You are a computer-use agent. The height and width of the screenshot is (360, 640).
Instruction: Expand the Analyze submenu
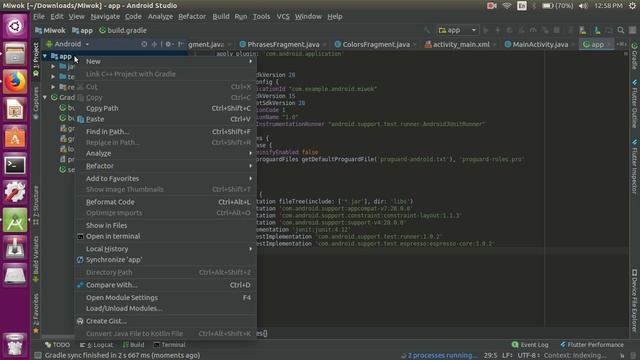point(166,153)
